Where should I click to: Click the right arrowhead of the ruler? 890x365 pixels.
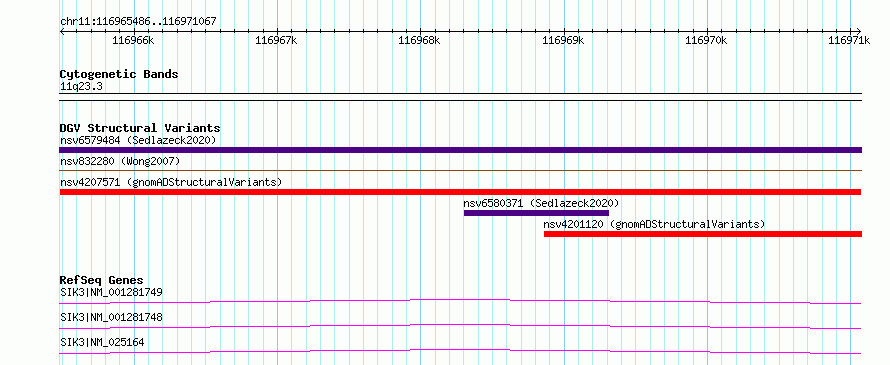coord(859,31)
